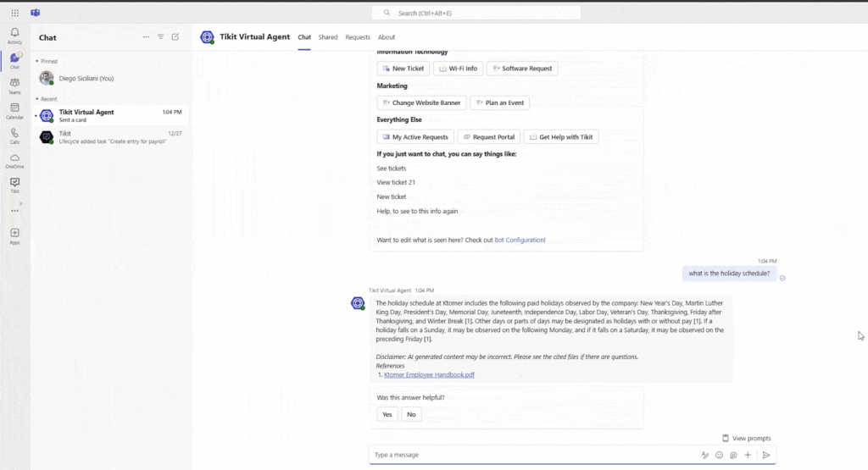The image size is (868, 470).
Task: Click the Wi-Fi Info button
Action: [459, 69]
